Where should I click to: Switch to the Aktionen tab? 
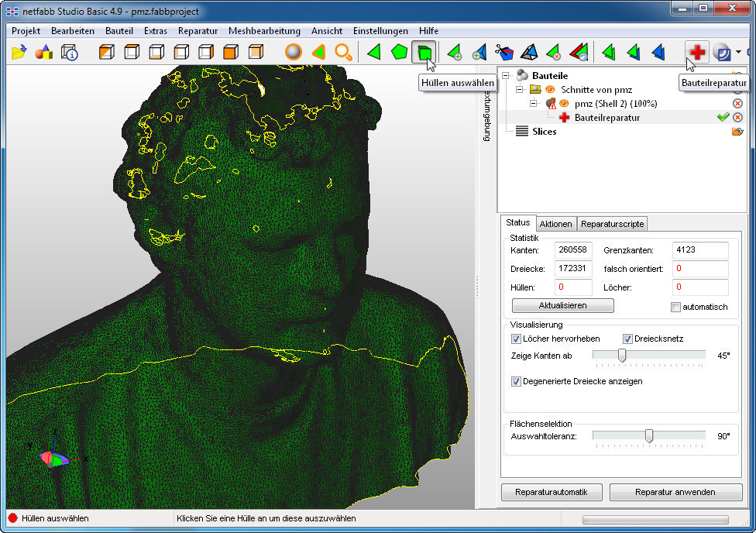pos(555,224)
